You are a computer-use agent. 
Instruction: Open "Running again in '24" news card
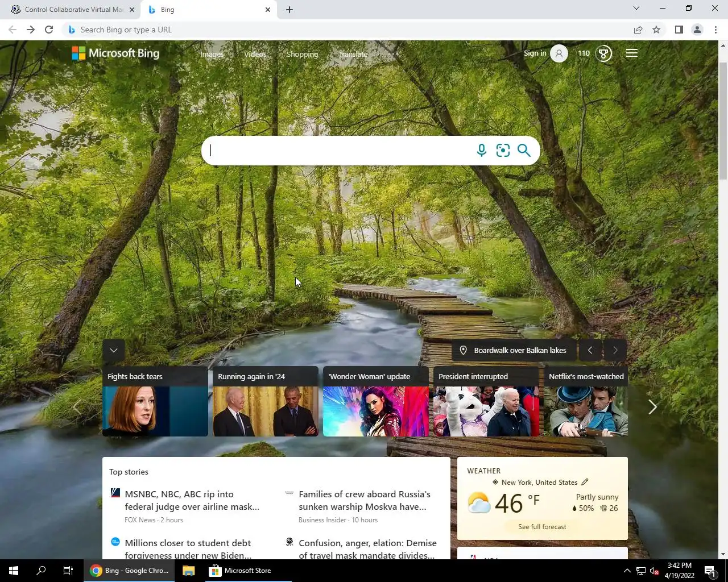pyautogui.click(x=266, y=401)
